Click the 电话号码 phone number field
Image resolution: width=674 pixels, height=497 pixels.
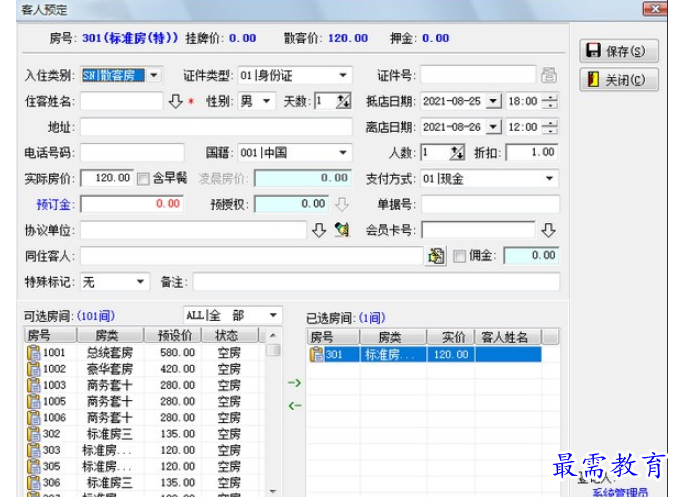coord(118,153)
